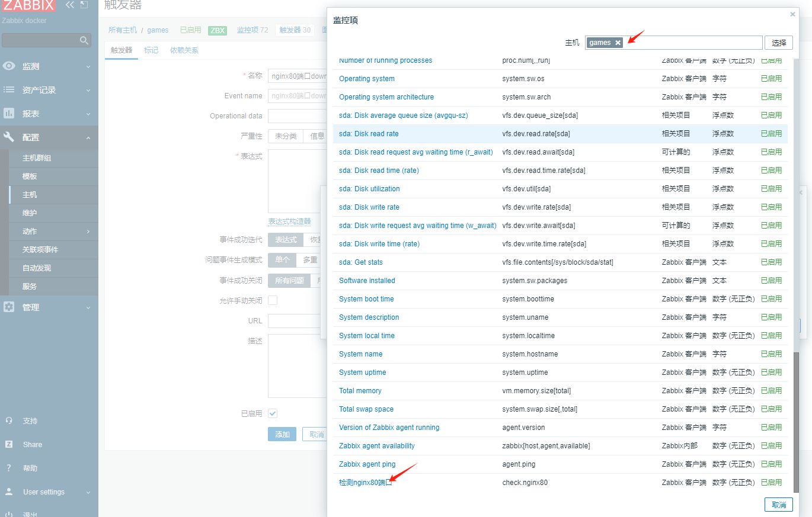Click the 报表 chart icon
This screenshot has height=517, width=812.
point(9,113)
